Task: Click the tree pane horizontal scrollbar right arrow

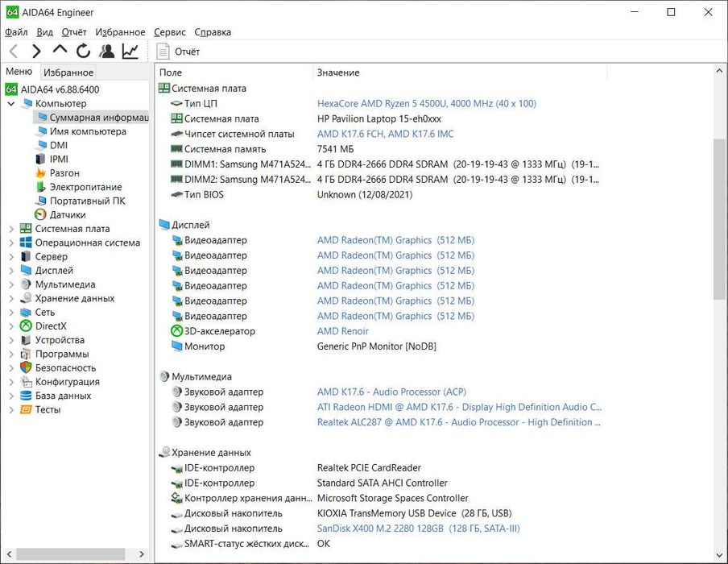Action: (x=142, y=554)
